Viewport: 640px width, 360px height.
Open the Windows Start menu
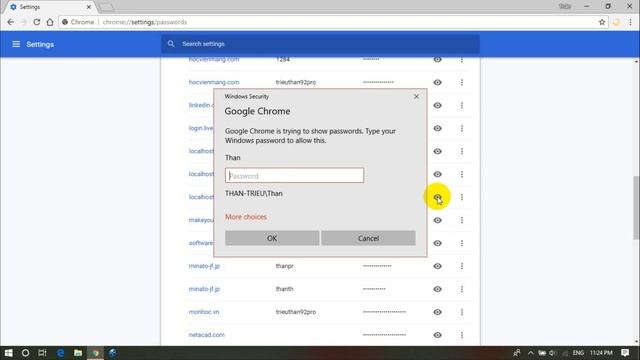point(9,353)
